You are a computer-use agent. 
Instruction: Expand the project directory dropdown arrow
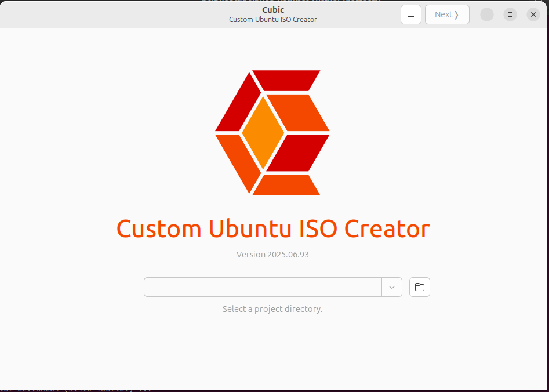[x=392, y=287]
